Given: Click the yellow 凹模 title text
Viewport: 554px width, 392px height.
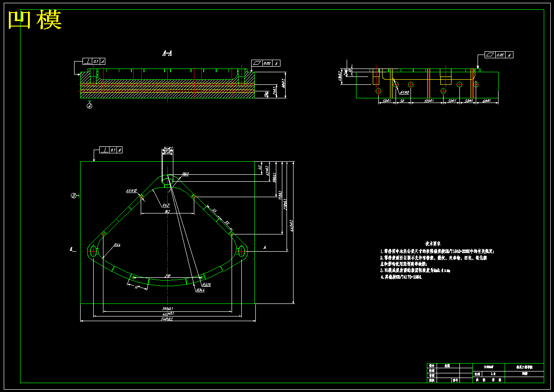Looking at the screenshot, I should point(35,20).
